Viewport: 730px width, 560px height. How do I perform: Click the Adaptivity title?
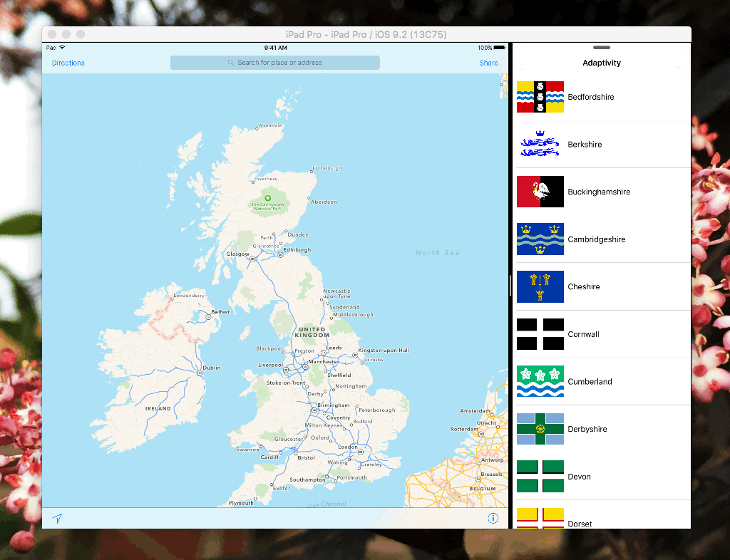coord(602,63)
